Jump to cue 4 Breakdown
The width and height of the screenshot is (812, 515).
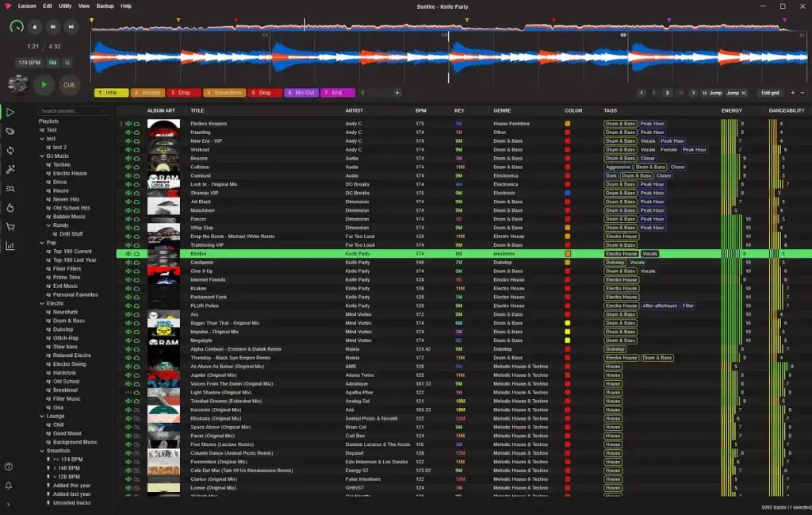tap(224, 93)
